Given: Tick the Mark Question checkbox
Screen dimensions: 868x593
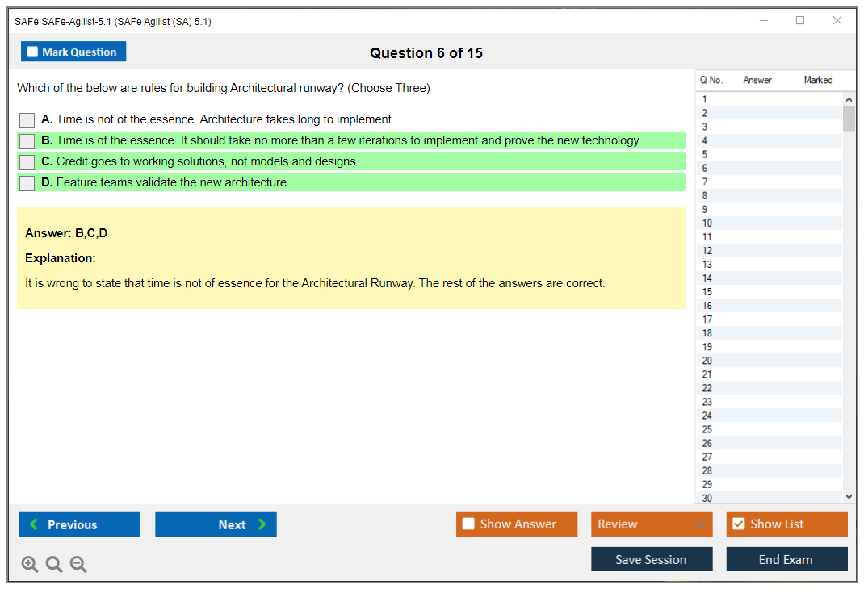Looking at the screenshot, I should point(33,52).
